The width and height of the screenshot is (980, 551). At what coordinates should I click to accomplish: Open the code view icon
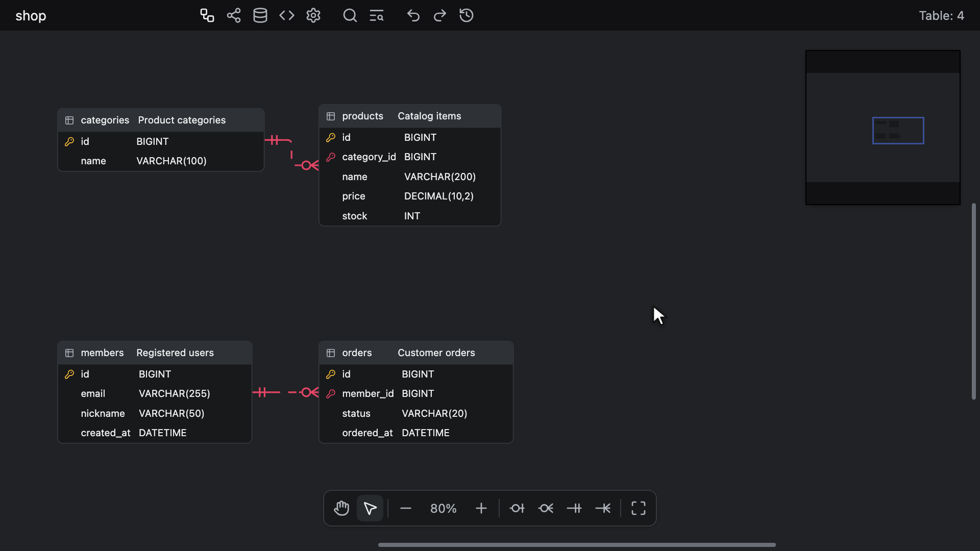287,15
